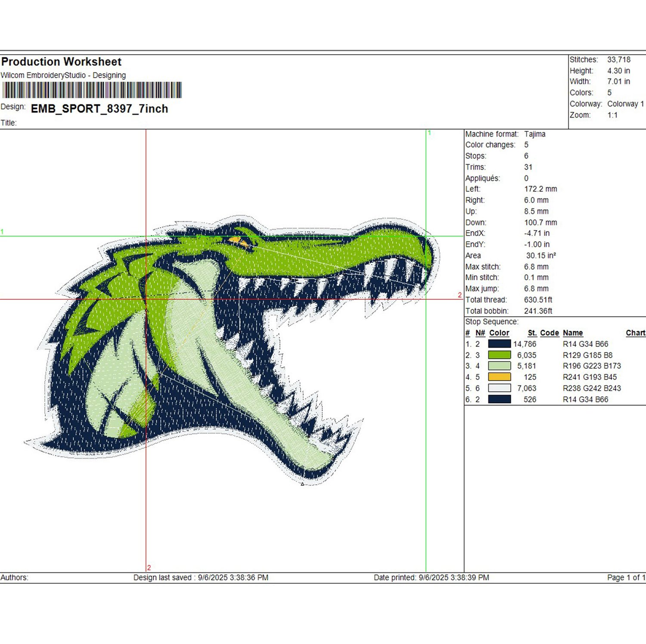This screenshot has height=644, width=646.
Task: Click the trims value '31'
Action: click(x=528, y=167)
